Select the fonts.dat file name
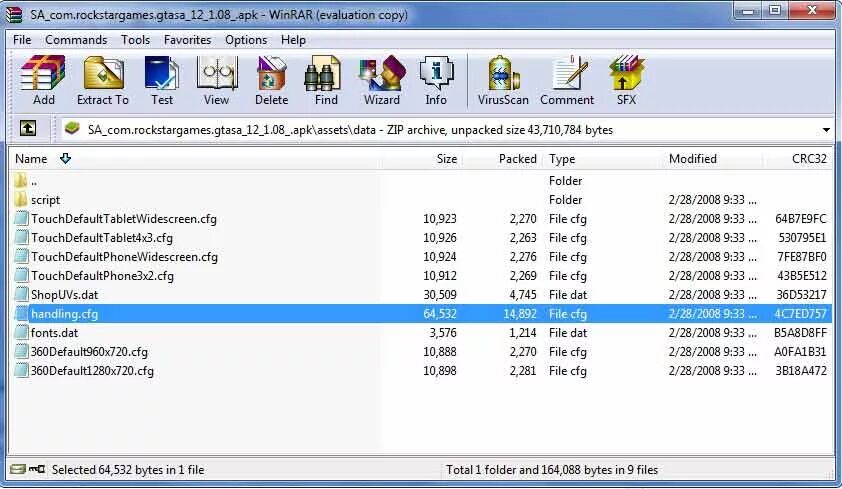The image size is (842, 489). click(54, 333)
